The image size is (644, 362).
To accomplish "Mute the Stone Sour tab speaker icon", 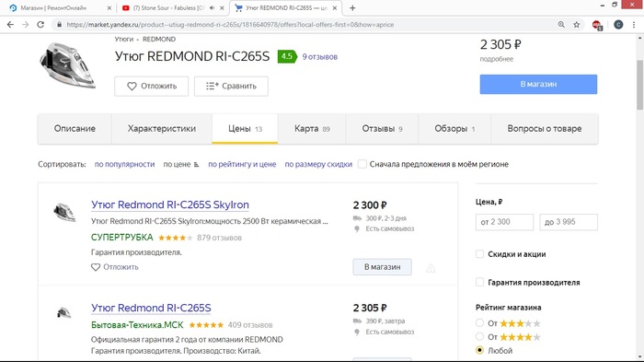I will (x=212, y=7).
